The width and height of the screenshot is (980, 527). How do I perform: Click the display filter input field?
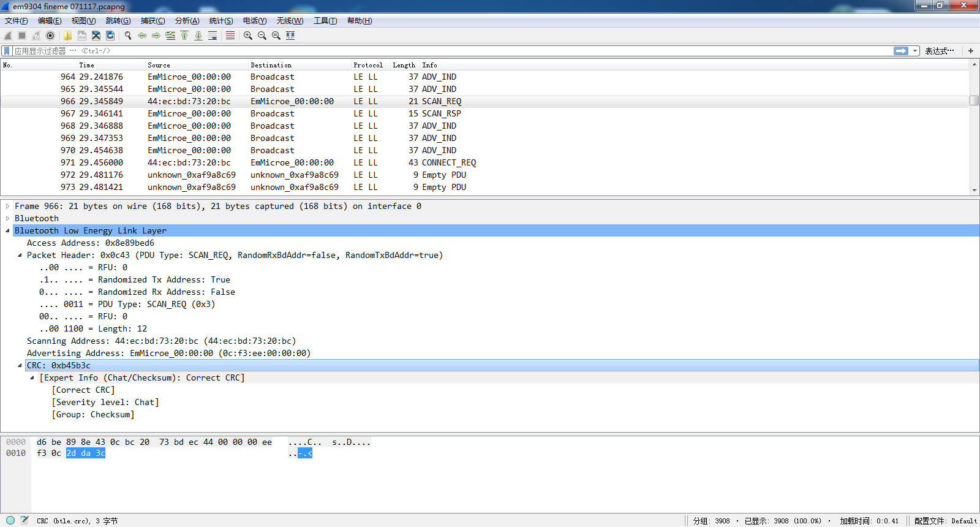pyautogui.click(x=453, y=51)
